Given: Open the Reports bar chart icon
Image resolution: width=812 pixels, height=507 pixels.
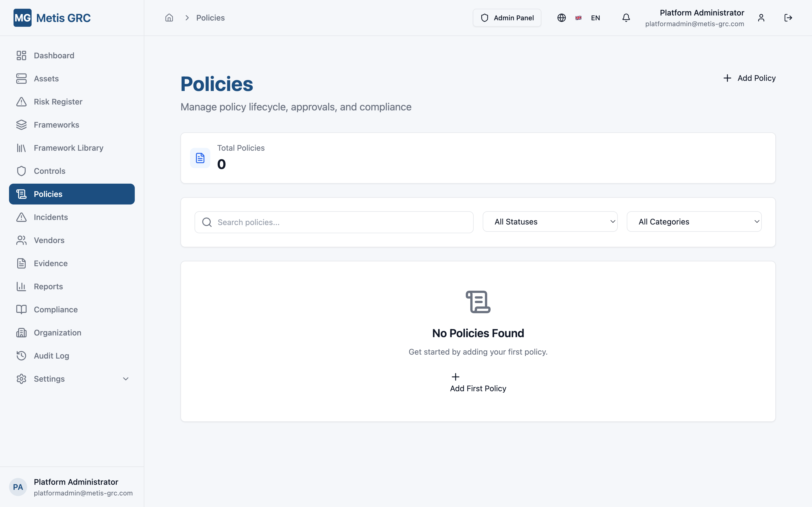Looking at the screenshot, I should 21,286.
